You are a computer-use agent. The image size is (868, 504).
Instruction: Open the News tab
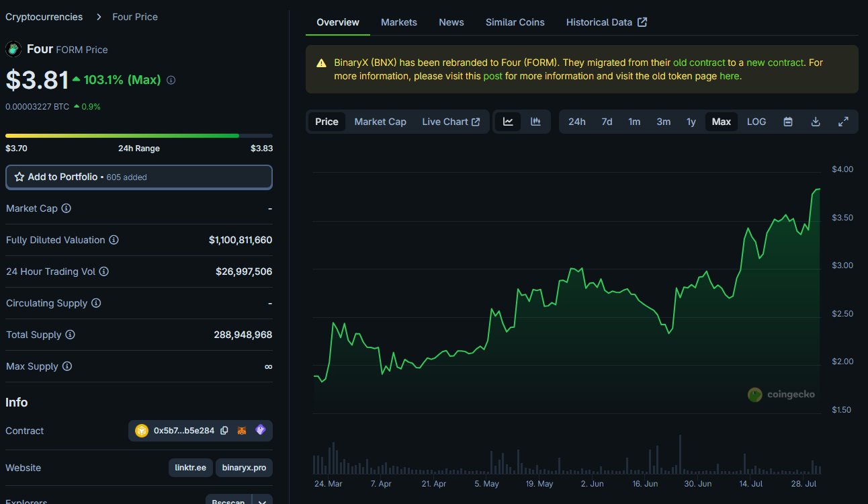click(451, 22)
